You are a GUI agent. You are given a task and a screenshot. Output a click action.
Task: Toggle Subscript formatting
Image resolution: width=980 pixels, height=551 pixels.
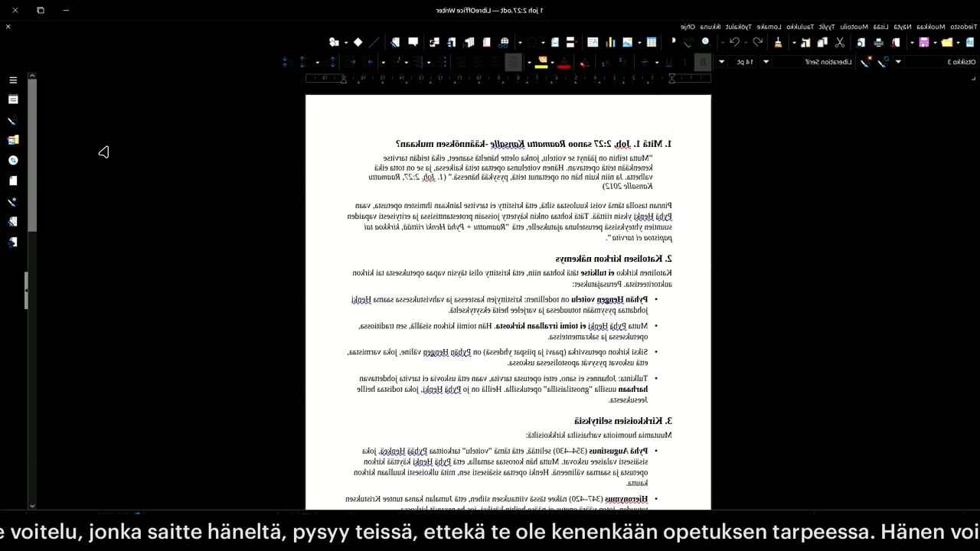[x=606, y=61]
